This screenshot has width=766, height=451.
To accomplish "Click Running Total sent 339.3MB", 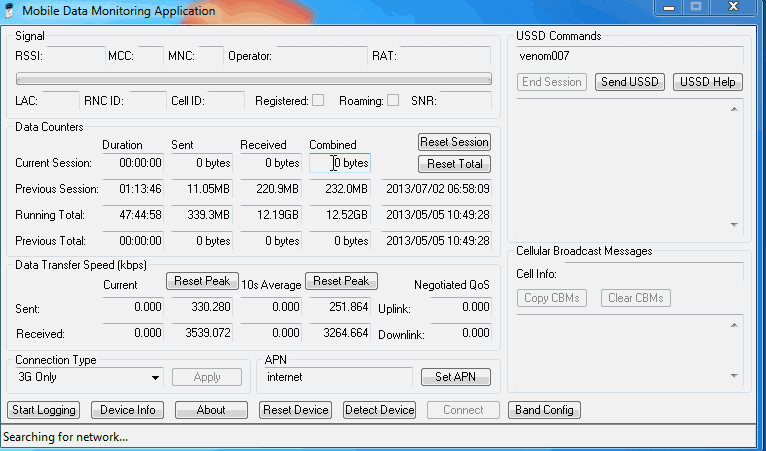I will pyautogui.click(x=202, y=215).
